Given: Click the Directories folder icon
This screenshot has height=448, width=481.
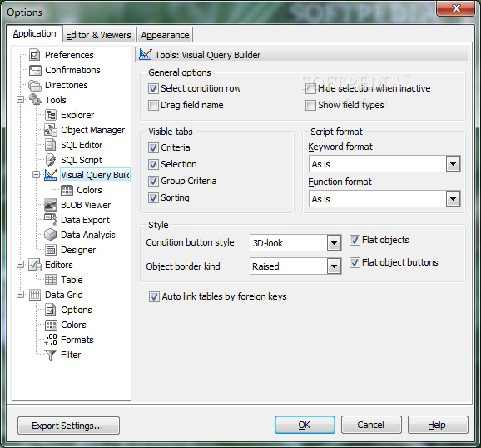Looking at the screenshot, I should (35, 85).
